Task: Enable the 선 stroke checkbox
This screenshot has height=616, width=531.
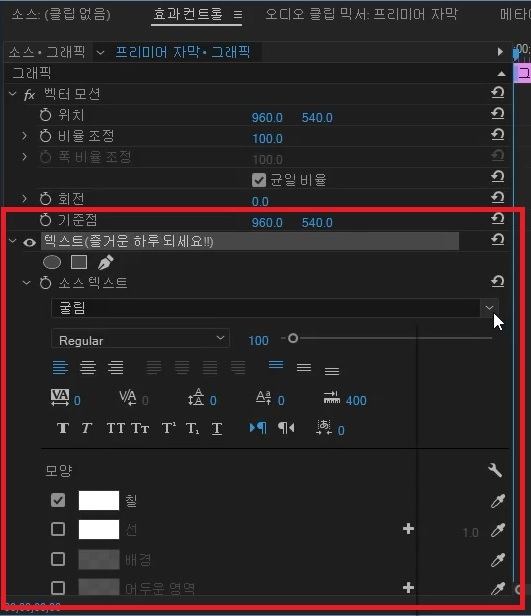Action: (x=58, y=529)
